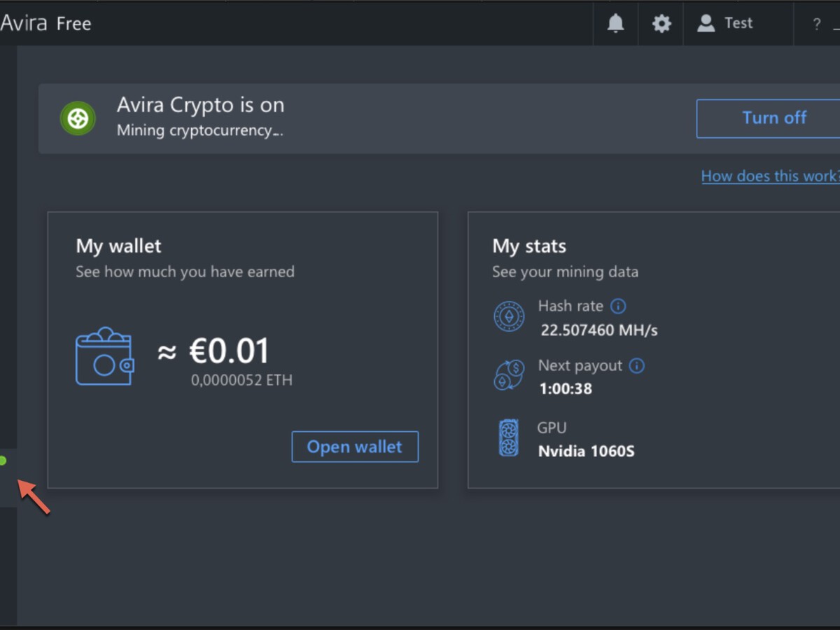Click the green Avira Crypto status icon
840x630 pixels.
(x=77, y=118)
